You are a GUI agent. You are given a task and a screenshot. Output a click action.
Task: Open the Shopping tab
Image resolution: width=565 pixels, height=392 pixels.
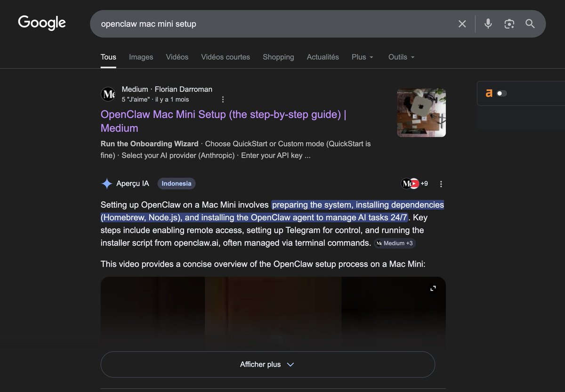[x=278, y=57]
